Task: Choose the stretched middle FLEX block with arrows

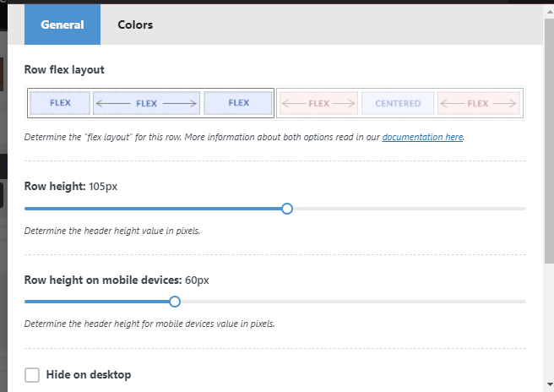Action: pos(146,103)
